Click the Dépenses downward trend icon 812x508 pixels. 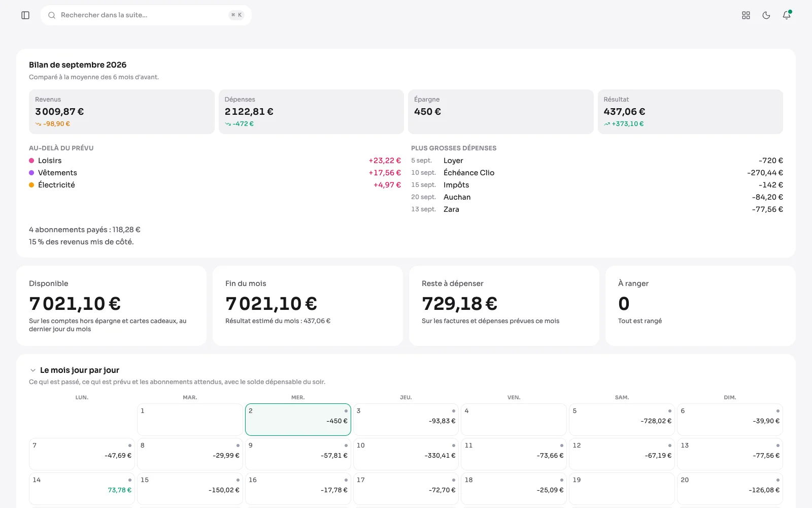pos(228,124)
